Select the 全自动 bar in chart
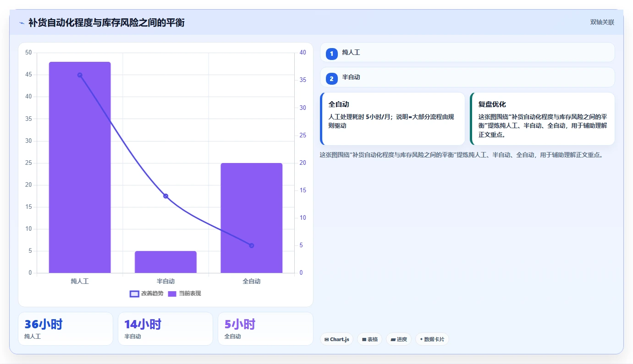This screenshot has width=633, height=364. pyautogui.click(x=251, y=218)
